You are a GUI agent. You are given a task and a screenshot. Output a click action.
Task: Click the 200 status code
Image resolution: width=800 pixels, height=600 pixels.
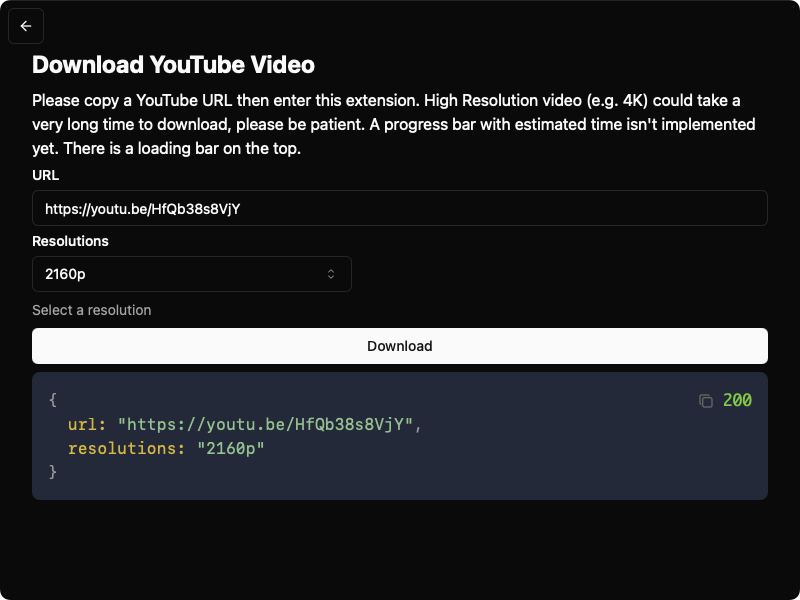point(737,401)
